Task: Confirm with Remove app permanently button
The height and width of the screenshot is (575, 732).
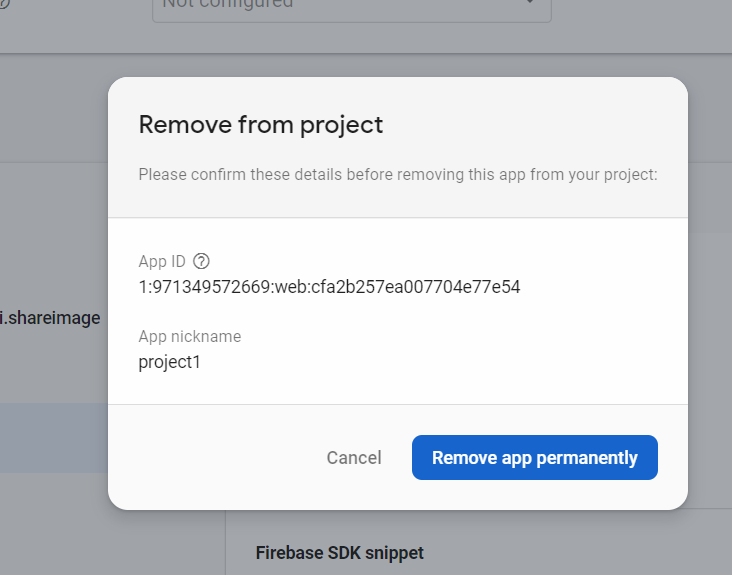Action: [534, 458]
